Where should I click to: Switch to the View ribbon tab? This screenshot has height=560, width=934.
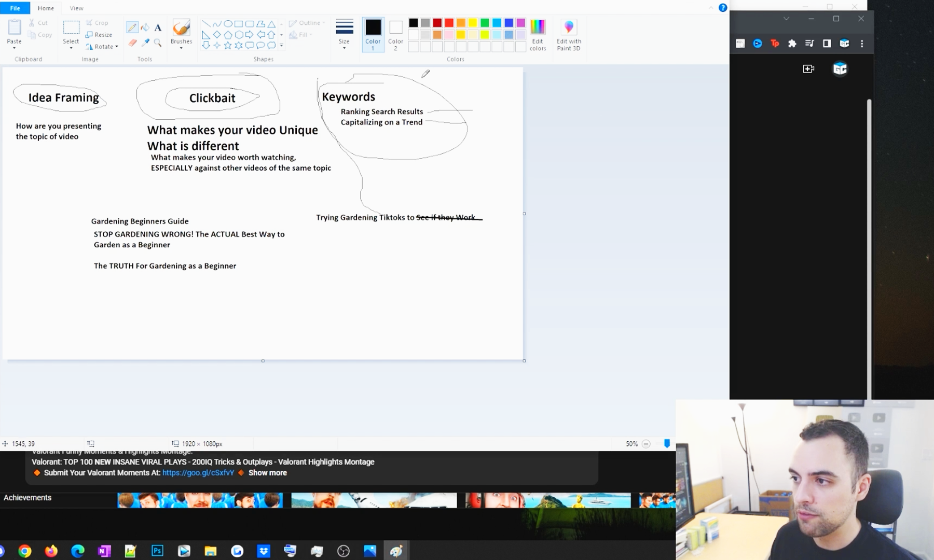[76, 8]
